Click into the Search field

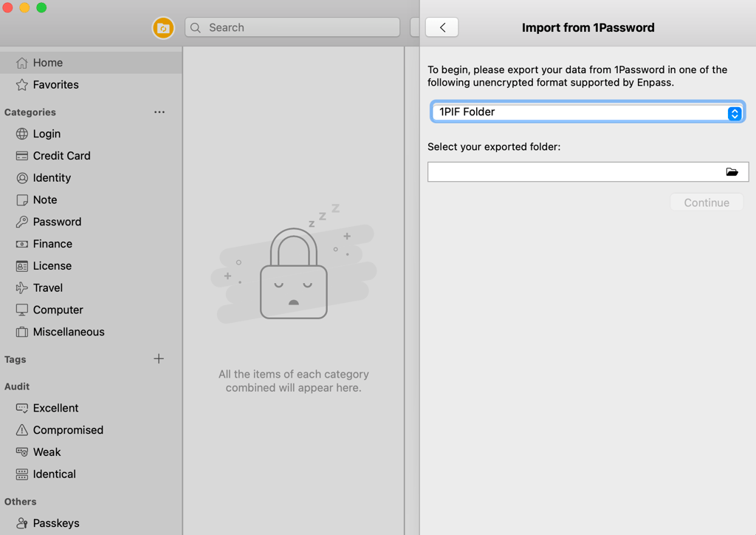click(x=292, y=27)
